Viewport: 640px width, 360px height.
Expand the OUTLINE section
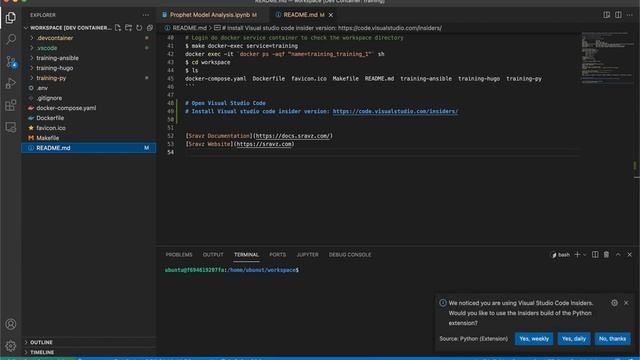(x=89, y=342)
